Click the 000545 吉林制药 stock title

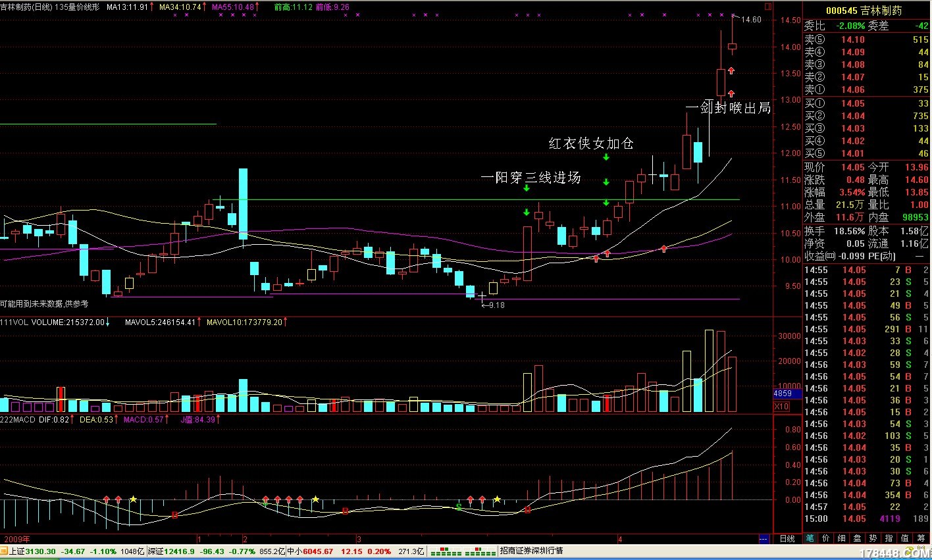coord(864,11)
